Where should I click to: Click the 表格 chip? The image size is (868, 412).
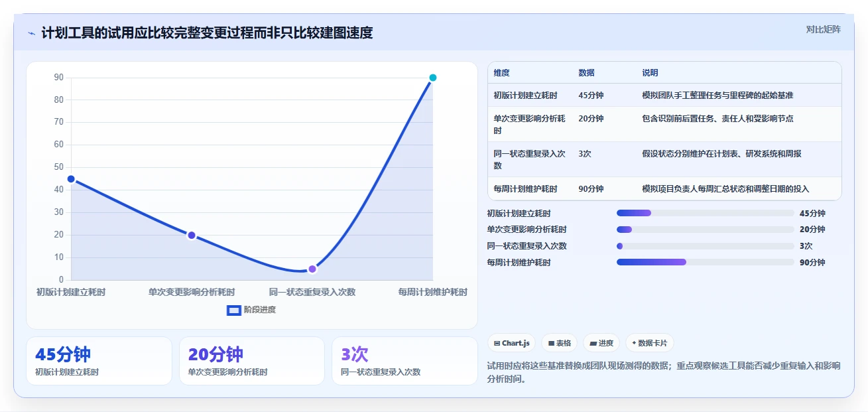[x=560, y=343]
